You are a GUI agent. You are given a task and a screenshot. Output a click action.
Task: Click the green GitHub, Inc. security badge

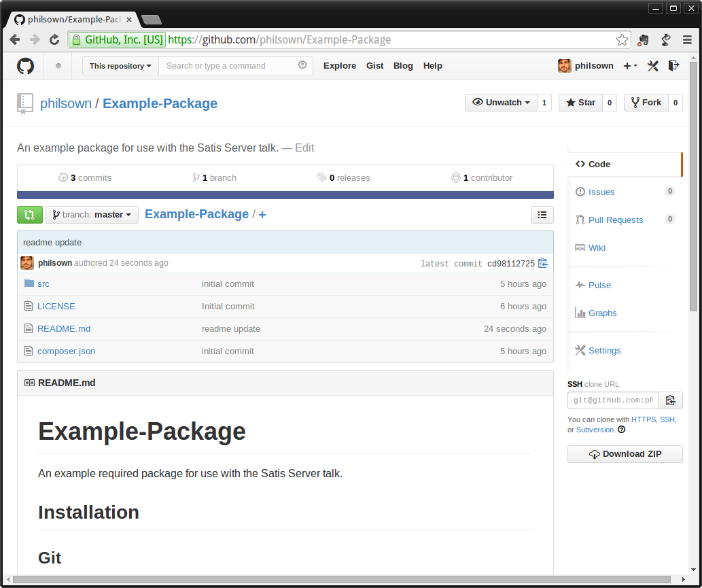tap(118, 40)
